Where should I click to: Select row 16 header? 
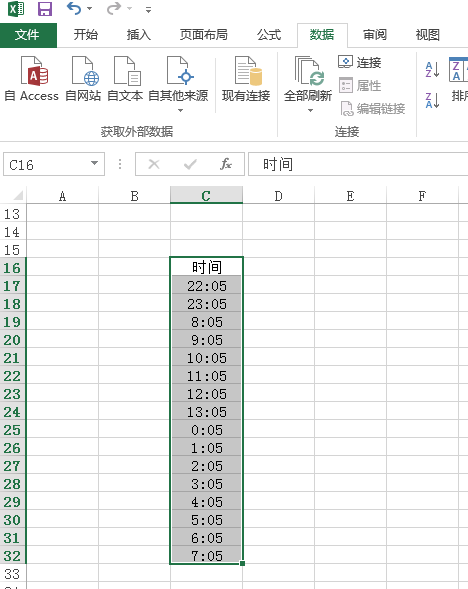pos(13,268)
